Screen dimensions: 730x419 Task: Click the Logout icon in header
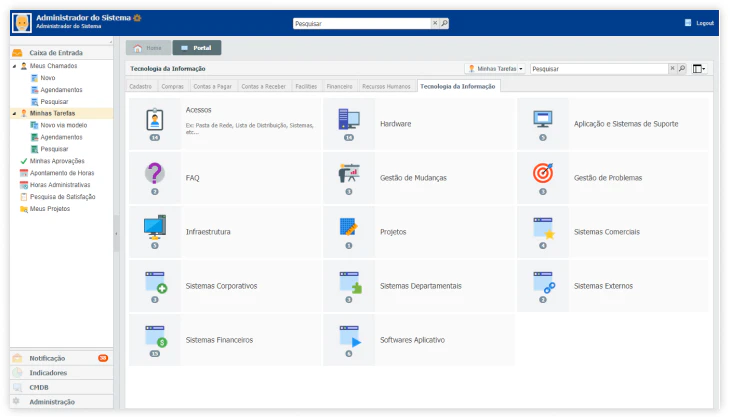[x=688, y=22]
